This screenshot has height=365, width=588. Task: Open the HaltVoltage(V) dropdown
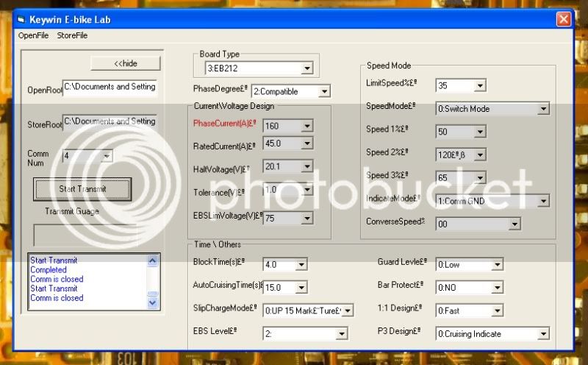pyautogui.click(x=307, y=166)
